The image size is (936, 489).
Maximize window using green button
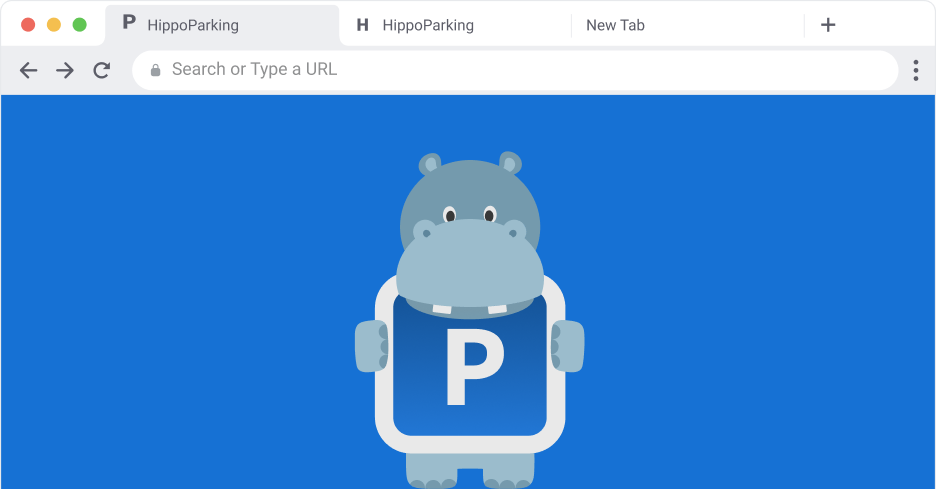79,24
